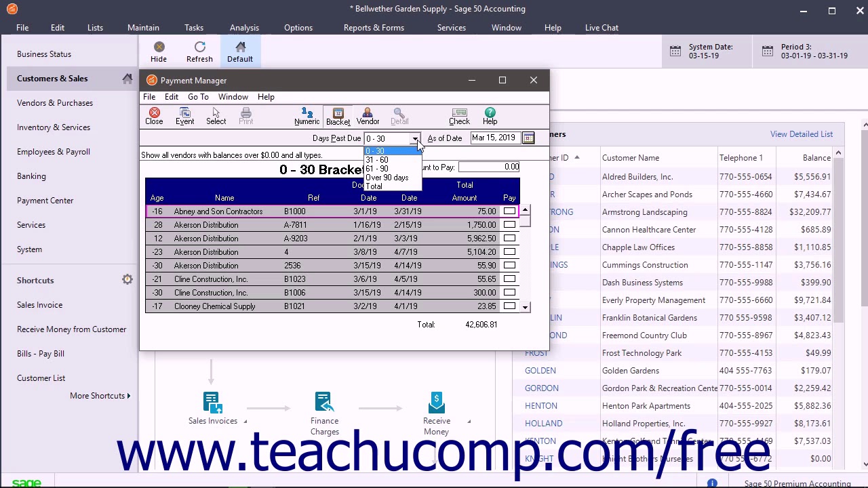Open Payment Manager Edit menu
The height and width of the screenshot is (488, 868).
click(172, 97)
